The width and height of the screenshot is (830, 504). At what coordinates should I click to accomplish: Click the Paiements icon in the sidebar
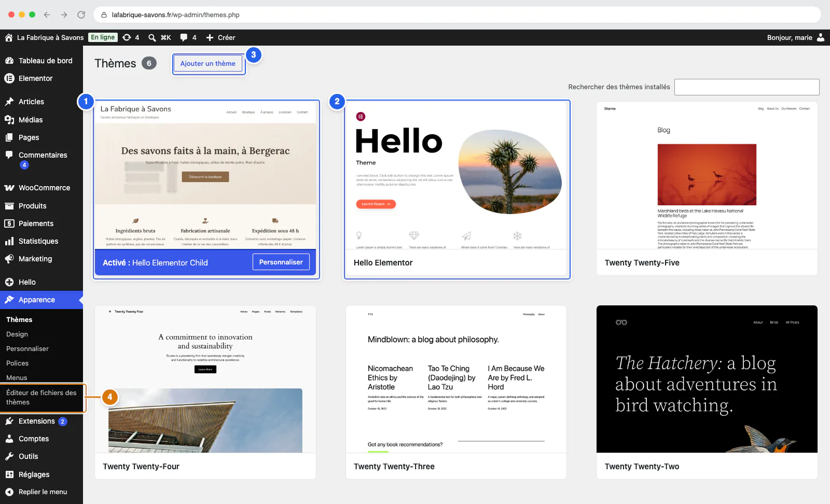point(9,223)
